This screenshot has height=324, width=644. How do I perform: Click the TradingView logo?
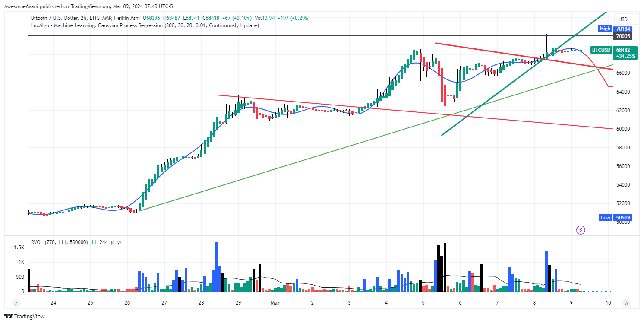[25, 316]
